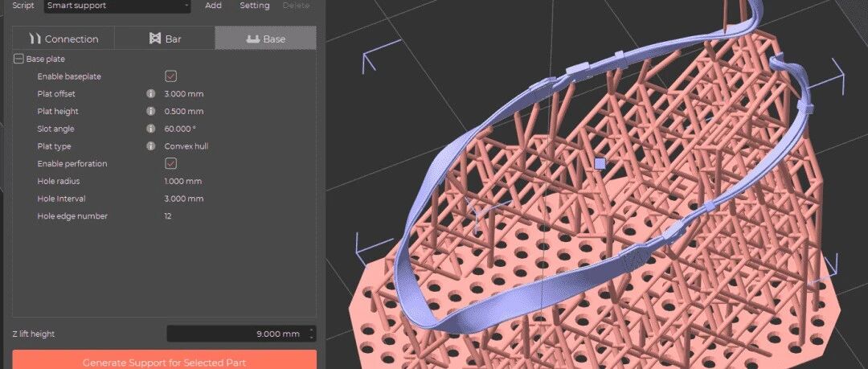Click the Hole edge number label

72,216
